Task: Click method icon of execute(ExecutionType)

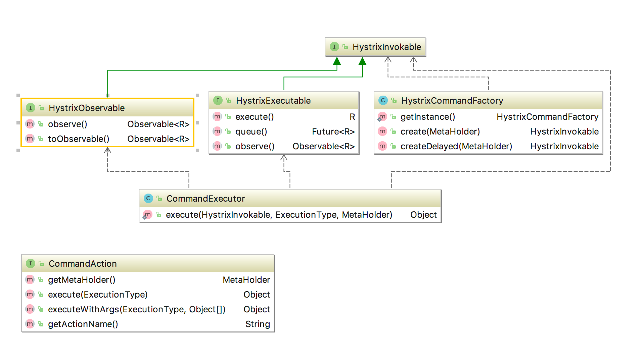Action: click(30, 294)
